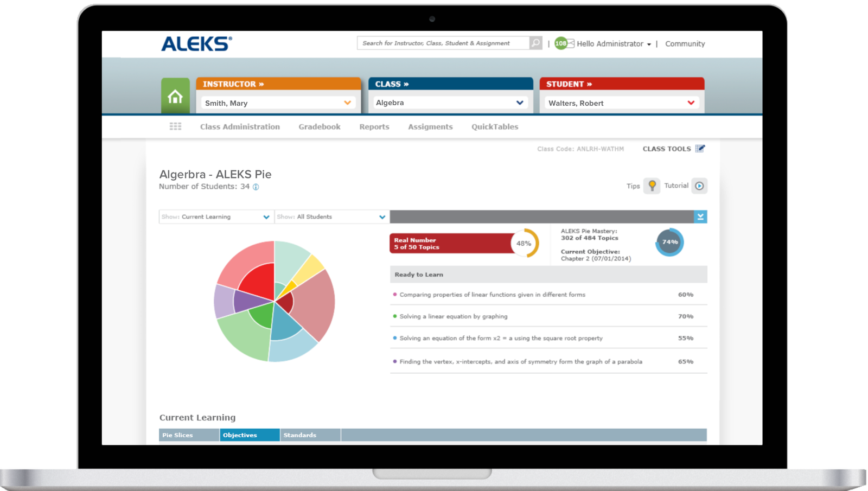Switch to the Pie Slices tab
This screenshot has height=491, width=868.
click(189, 435)
